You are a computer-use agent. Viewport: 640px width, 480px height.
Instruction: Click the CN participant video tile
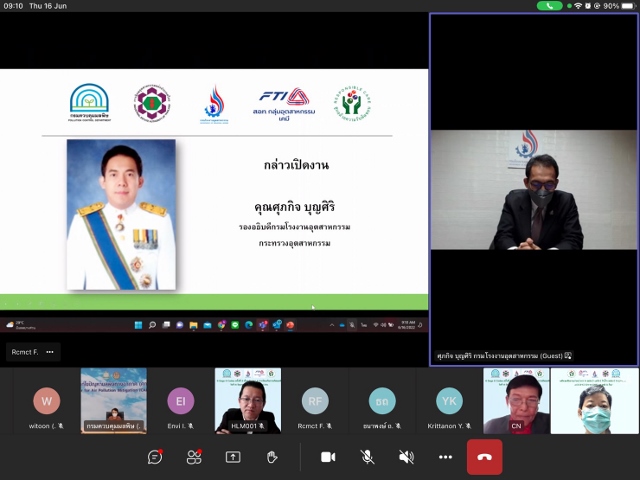(x=516, y=400)
